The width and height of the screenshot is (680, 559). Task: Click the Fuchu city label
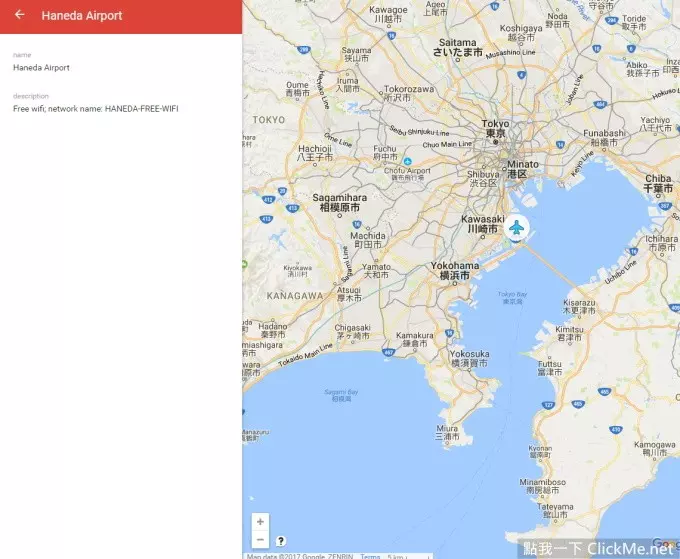point(385,152)
